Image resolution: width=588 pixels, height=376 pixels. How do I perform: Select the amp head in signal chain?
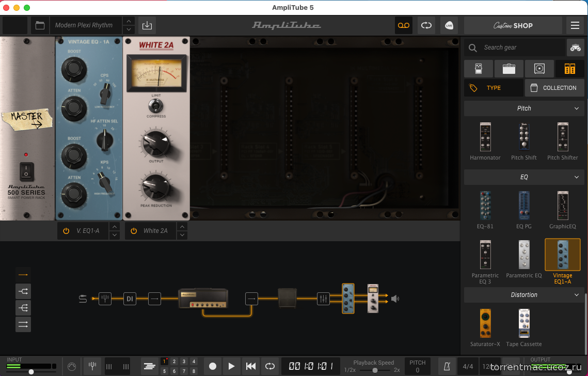click(203, 299)
